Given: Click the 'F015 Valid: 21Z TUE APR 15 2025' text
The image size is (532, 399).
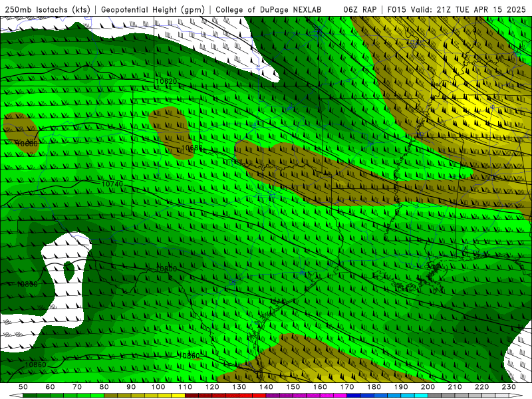Looking at the screenshot, I should [x=456, y=10].
